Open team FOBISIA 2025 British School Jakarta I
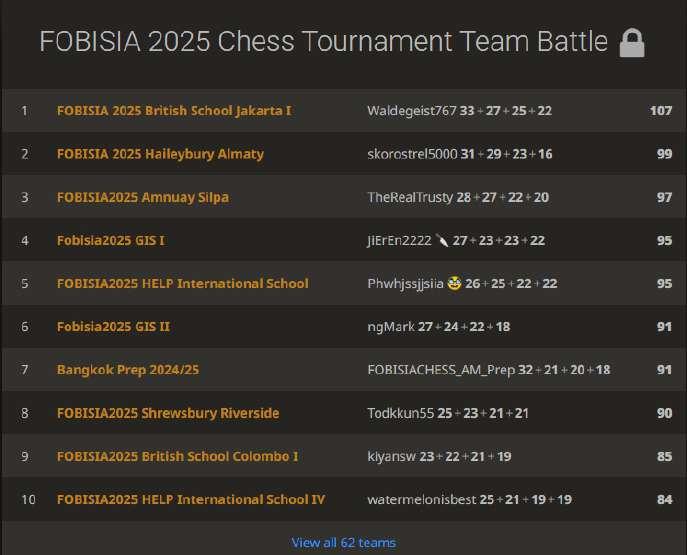This screenshot has width=687, height=555. pyautogui.click(x=174, y=110)
